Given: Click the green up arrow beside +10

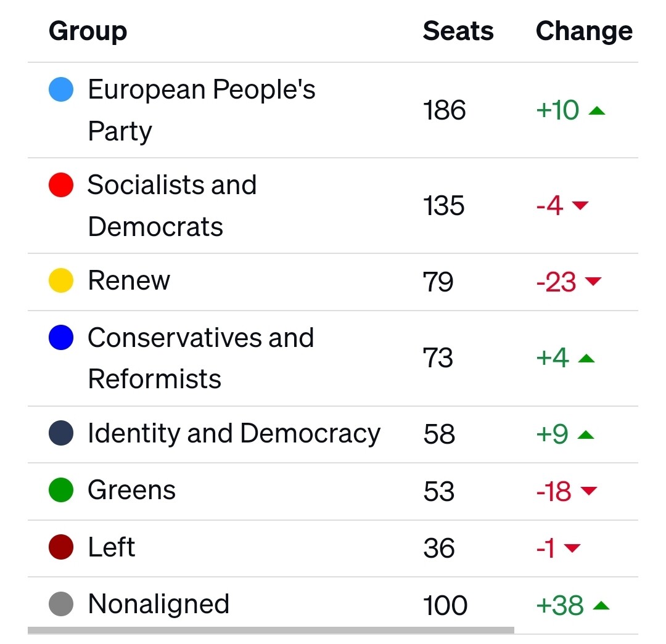Looking at the screenshot, I should (597, 111).
